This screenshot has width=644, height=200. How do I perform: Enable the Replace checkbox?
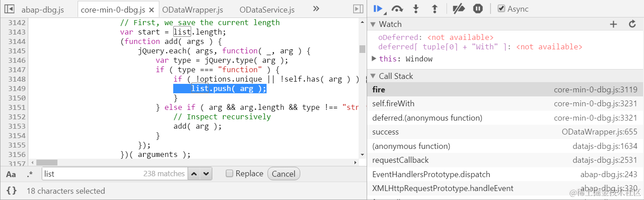pyautogui.click(x=229, y=174)
